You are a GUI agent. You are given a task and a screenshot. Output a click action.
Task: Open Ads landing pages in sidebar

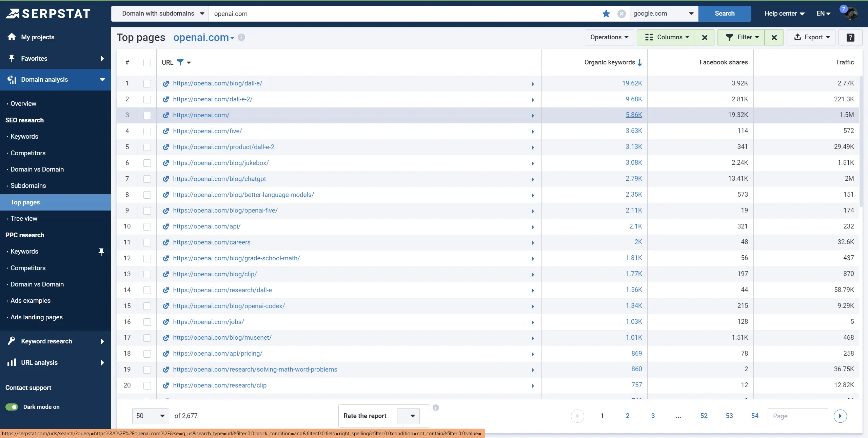[37, 317]
